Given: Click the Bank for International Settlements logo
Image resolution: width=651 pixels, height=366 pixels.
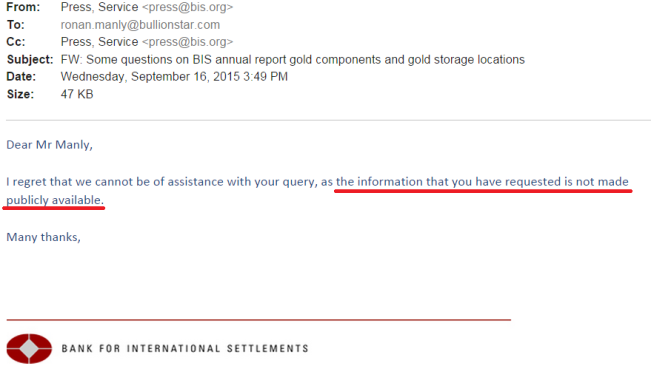Looking at the screenshot, I should [x=29, y=349].
